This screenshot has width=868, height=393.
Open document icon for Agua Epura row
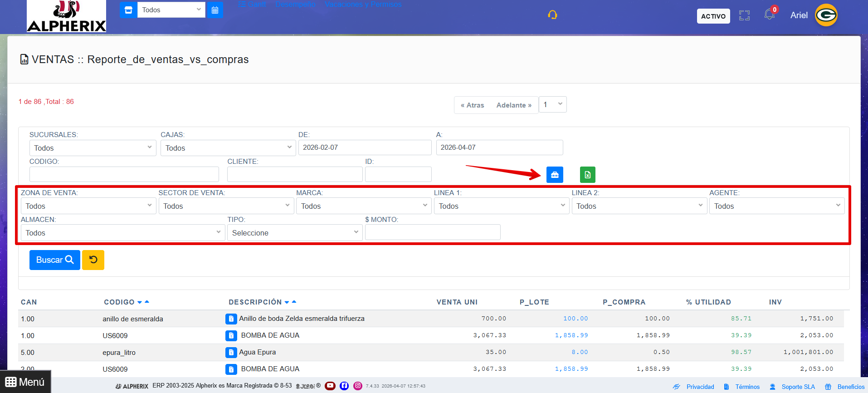pyautogui.click(x=231, y=353)
